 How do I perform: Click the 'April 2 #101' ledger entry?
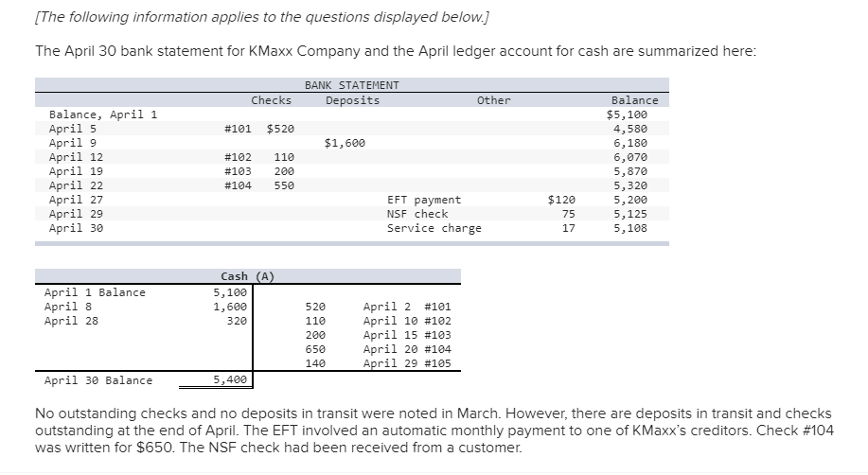click(x=407, y=307)
